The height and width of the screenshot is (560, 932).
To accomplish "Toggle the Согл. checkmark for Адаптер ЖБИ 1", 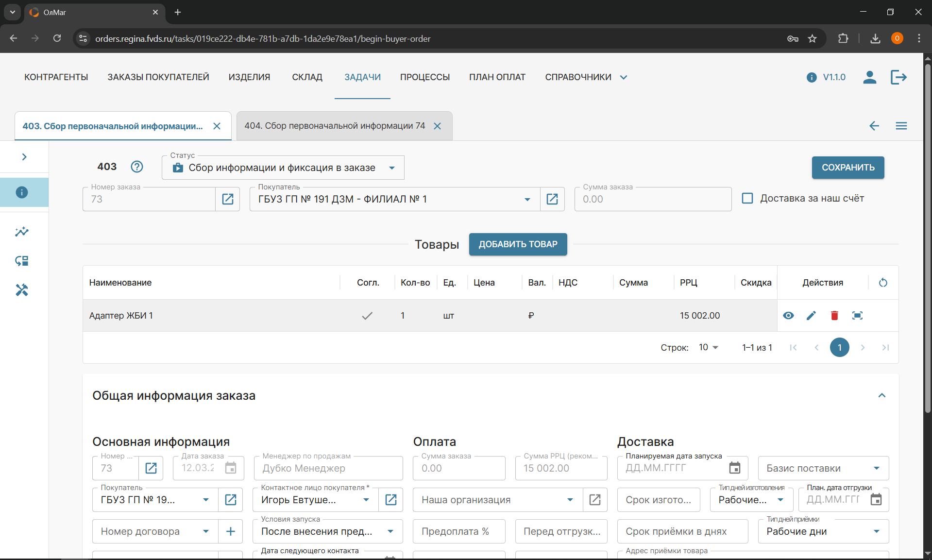I will pyautogui.click(x=367, y=316).
